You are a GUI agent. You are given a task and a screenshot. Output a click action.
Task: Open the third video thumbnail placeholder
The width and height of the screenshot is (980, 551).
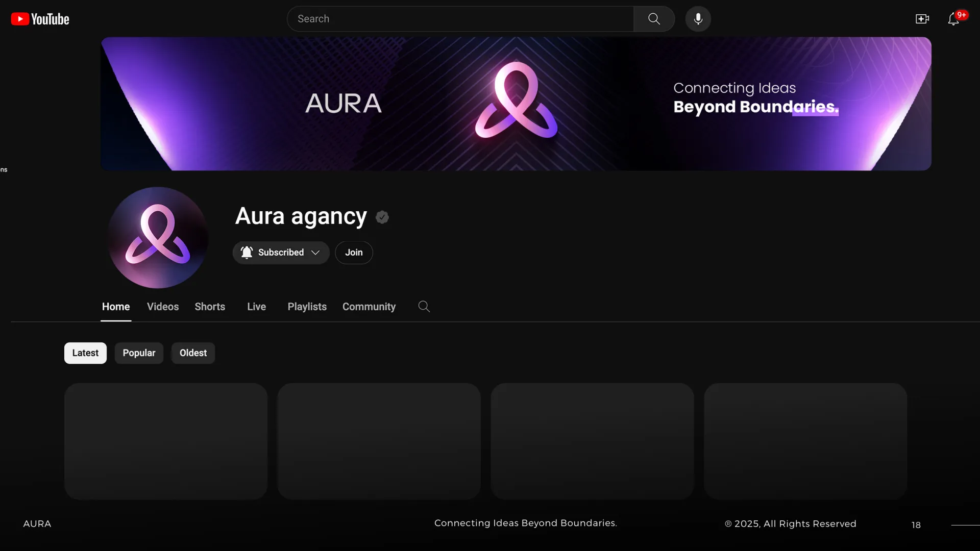(593, 441)
